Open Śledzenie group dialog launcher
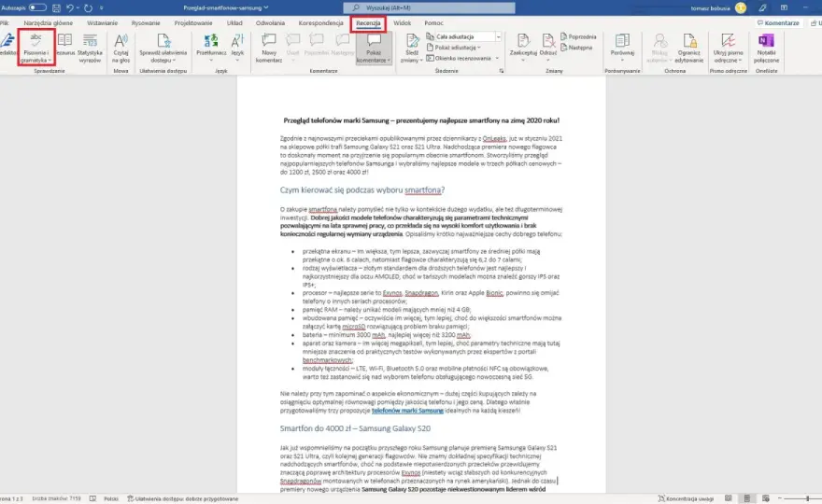822x504 pixels. tap(502, 71)
